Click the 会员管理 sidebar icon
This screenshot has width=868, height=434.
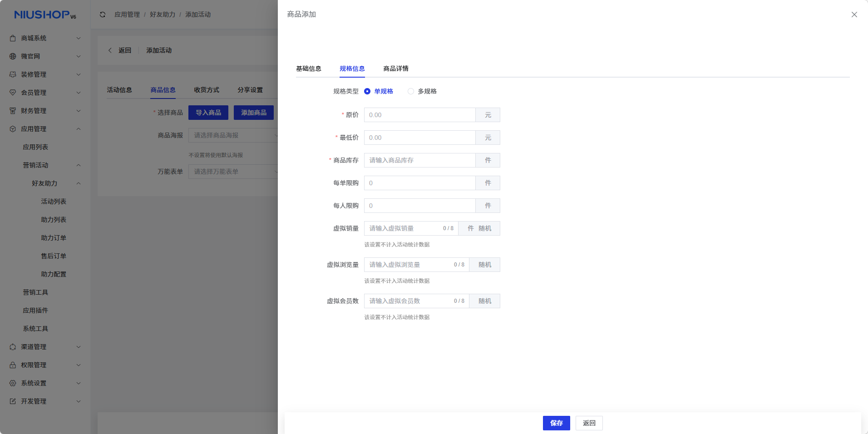(13, 93)
